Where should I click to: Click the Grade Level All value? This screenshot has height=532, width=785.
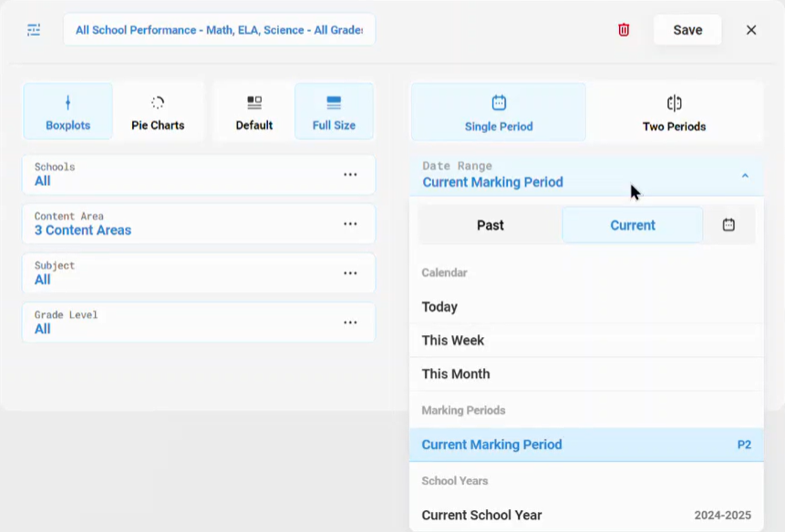click(43, 329)
